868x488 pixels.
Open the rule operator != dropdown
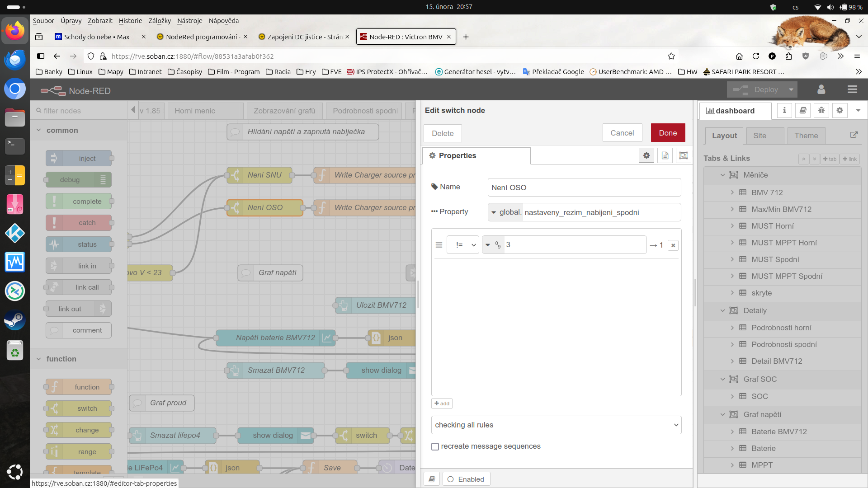point(463,245)
